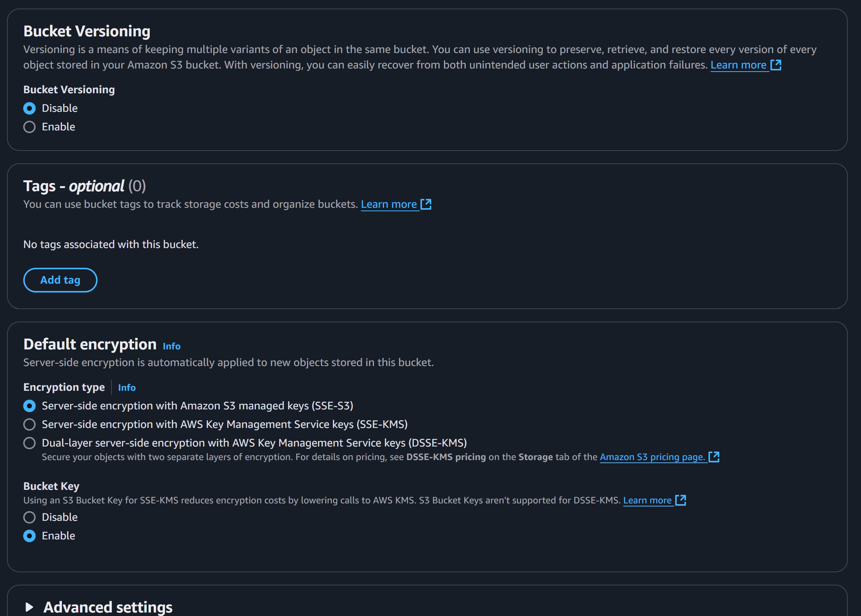Click external link icon beside Tags Learn more
Screen dimensions: 861x616
click(x=426, y=204)
